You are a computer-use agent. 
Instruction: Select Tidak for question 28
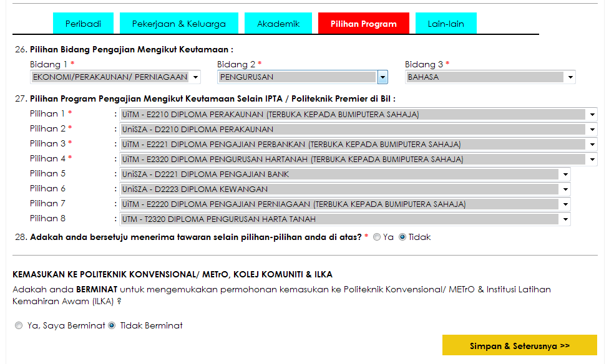click(402, 237)
